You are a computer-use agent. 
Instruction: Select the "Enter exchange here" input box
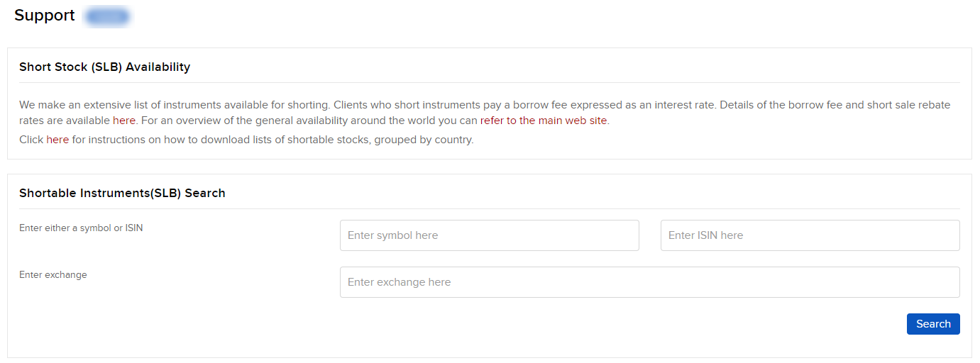click(x=650, y=282)
